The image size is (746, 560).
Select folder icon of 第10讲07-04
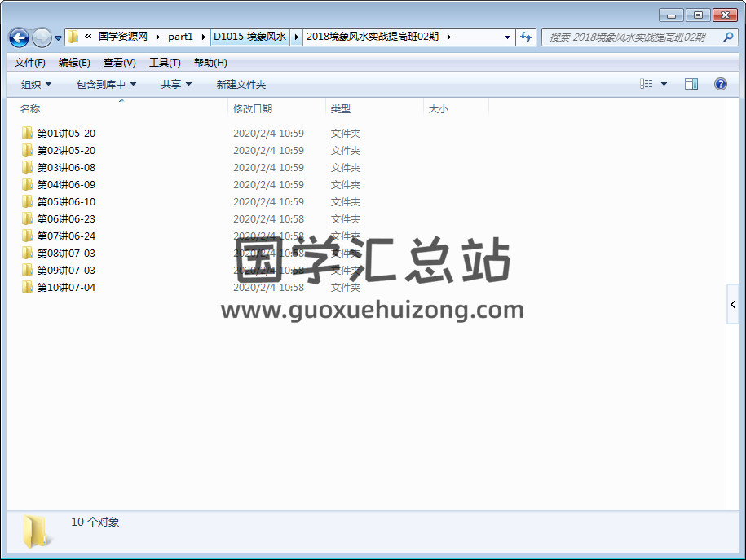(27, 288)
